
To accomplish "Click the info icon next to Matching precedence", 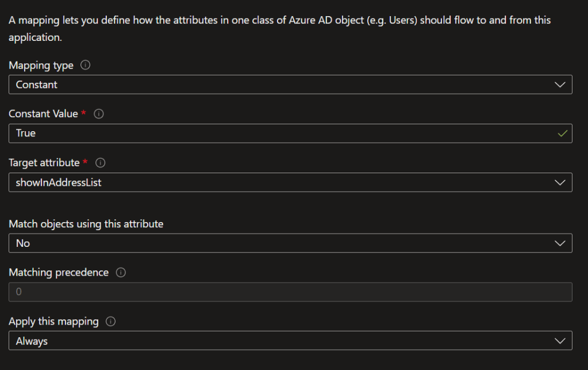I will point(121,273).
